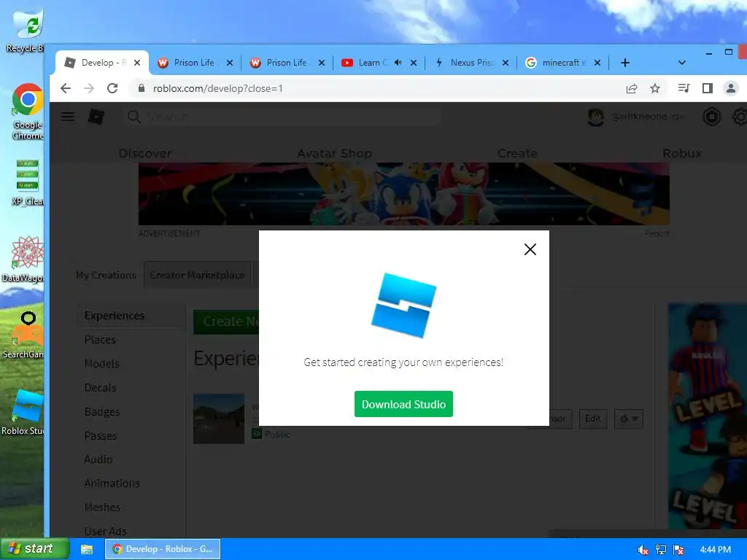747x560 pixels.
Task: Select Audio in sidebar
Action: [98, 459]
